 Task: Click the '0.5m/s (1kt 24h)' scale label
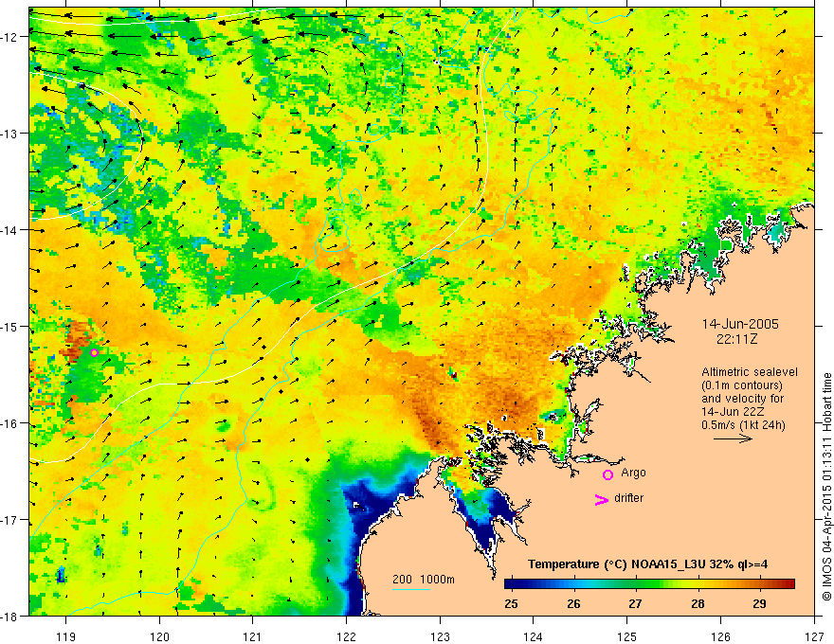click(x=743, y=425)
